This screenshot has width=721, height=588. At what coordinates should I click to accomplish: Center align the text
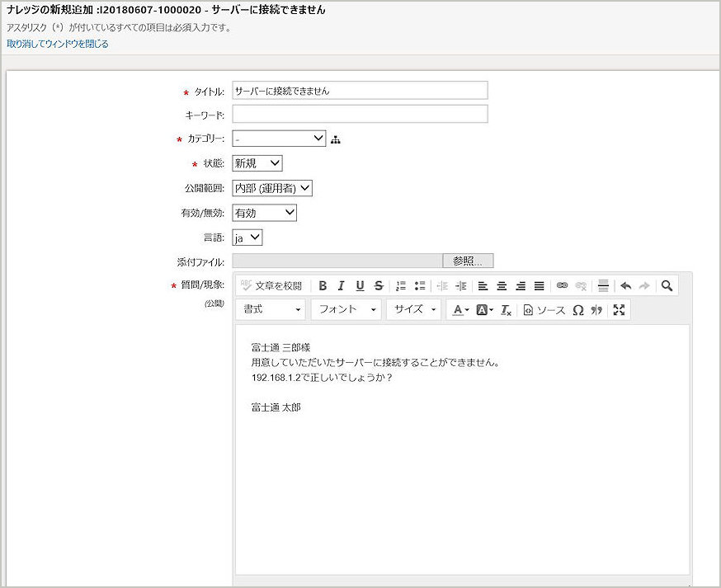coord(502,286)
